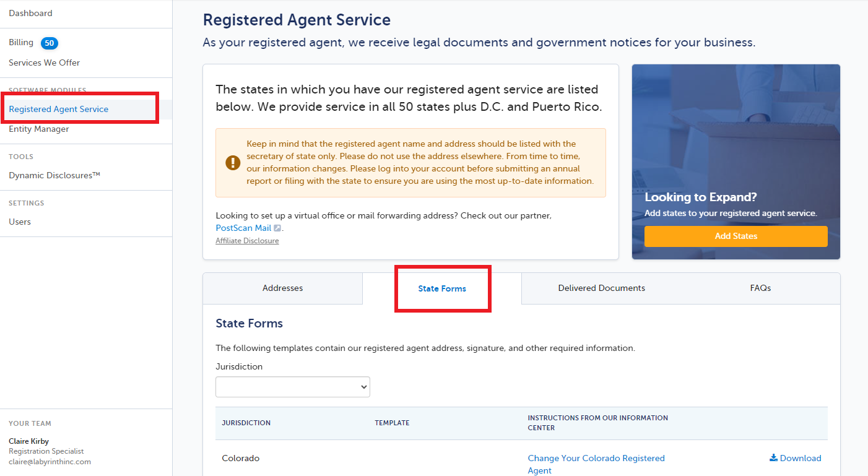Open the Affiliate Disclosure link
This screenshot has height=476, width=868.
247,241
